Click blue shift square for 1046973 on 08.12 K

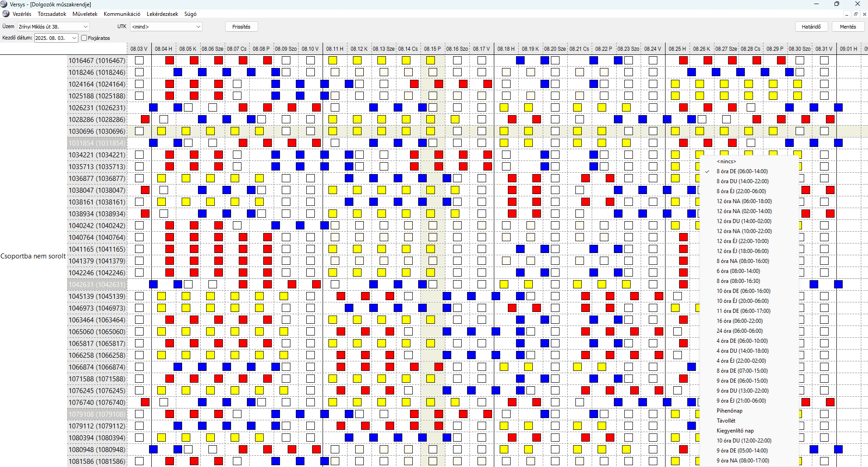(x=349, y=308)
